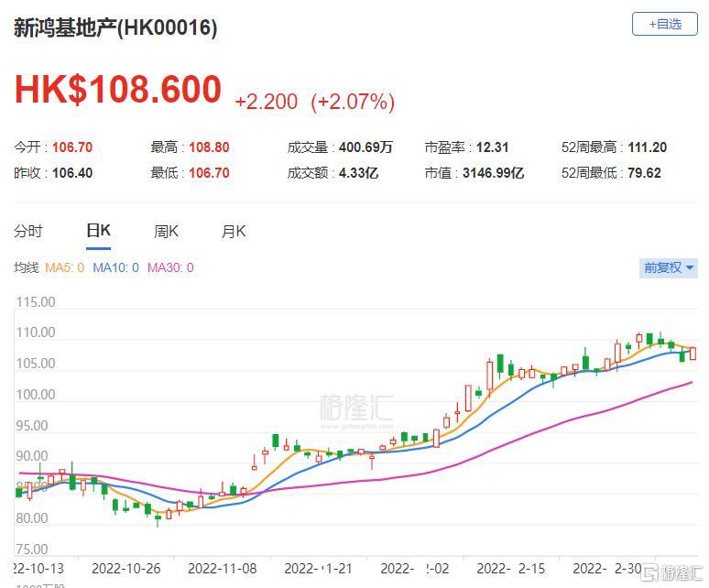Click the 均线 moving averages label

coord(27,267)
